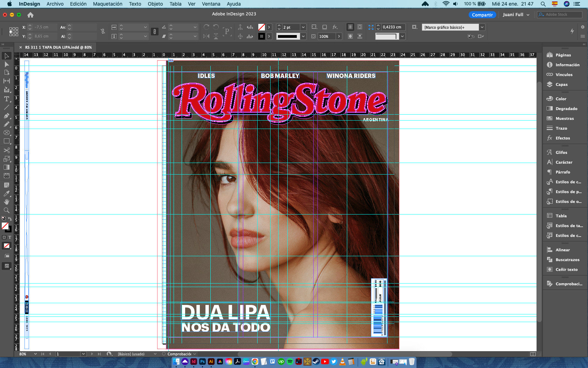This screenshot has width=588, height=368.
Task: Select the Direct Selection tool
Action: 6,64
